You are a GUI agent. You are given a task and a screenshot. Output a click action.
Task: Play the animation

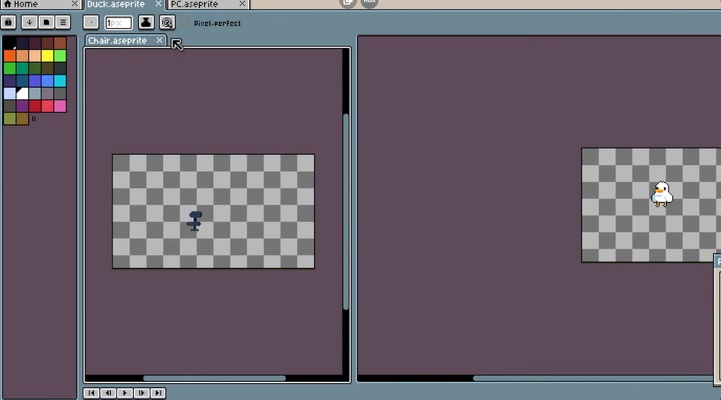[x=125, y=393]
